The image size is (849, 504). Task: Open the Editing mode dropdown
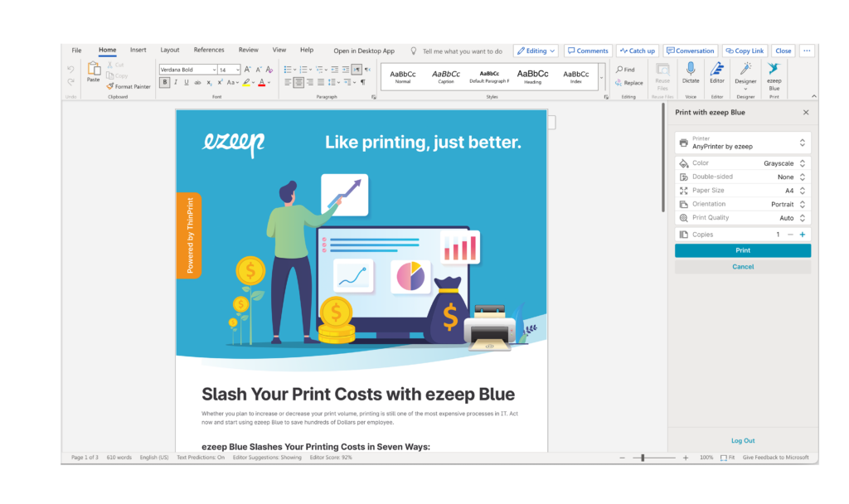tap(536, 51)
